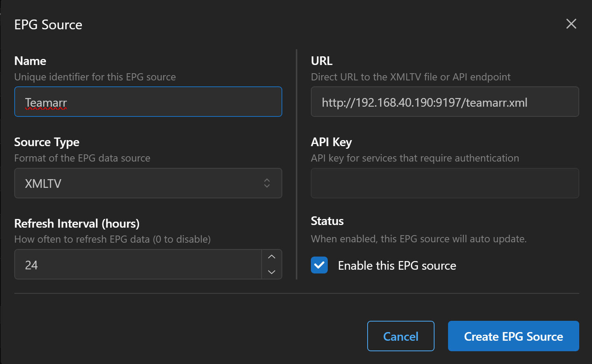Viewport: 592px width, 364px height.
Task: Click the 'Refresh Interval (hours)' label
Action: coord(77,224)
